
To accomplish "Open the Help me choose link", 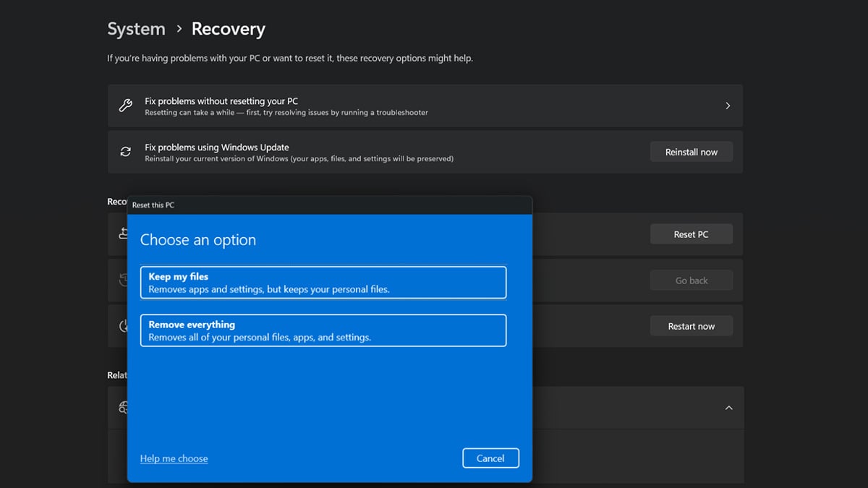I will point(174,458).
